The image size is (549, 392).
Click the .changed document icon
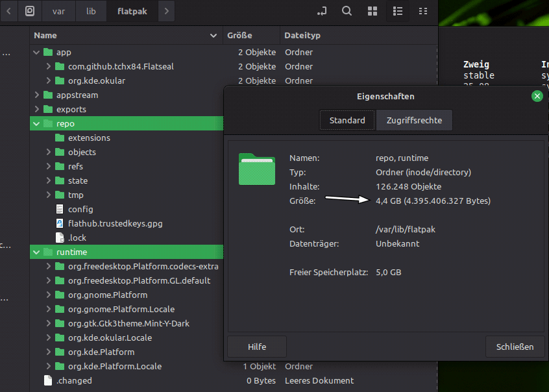48,380
